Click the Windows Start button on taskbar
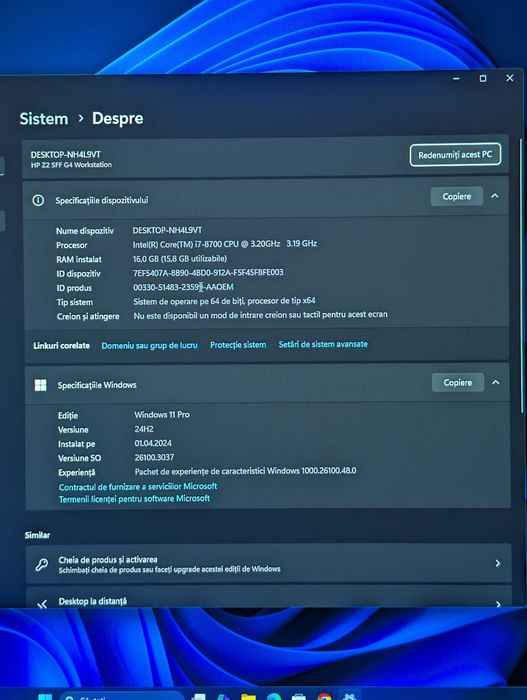This screenshot has width=527, height=700. (45, 697)
